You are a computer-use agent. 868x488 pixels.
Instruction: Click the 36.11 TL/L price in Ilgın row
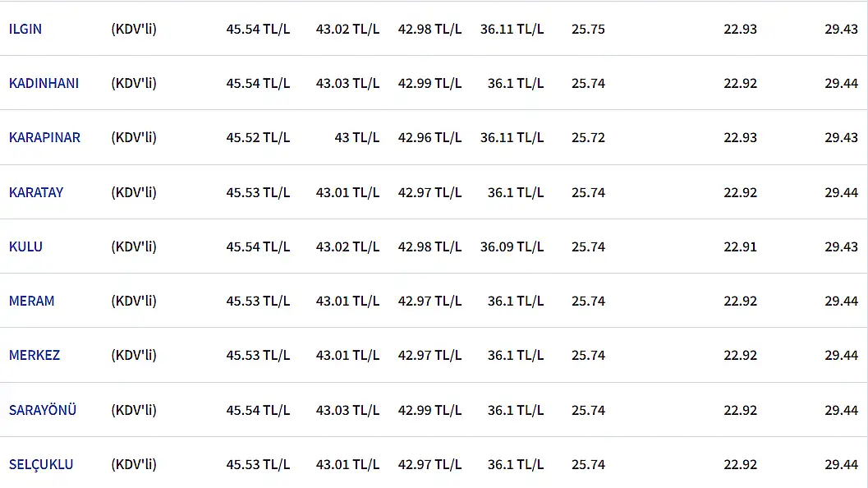(512, 29)
